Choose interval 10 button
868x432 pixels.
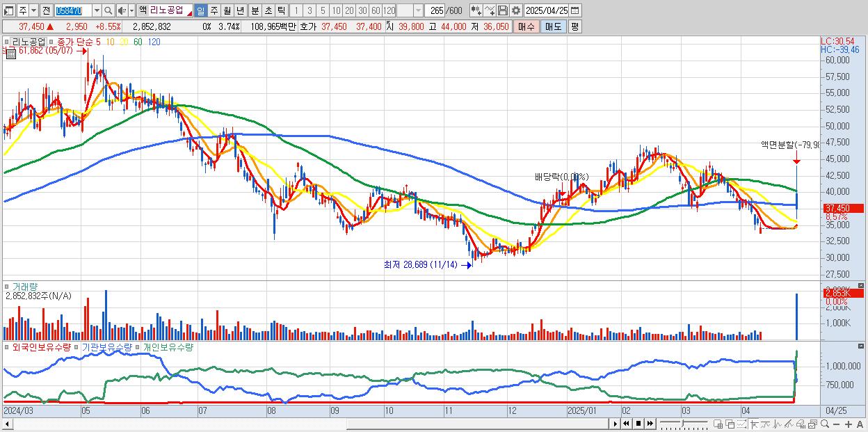(x=336, y=10)
